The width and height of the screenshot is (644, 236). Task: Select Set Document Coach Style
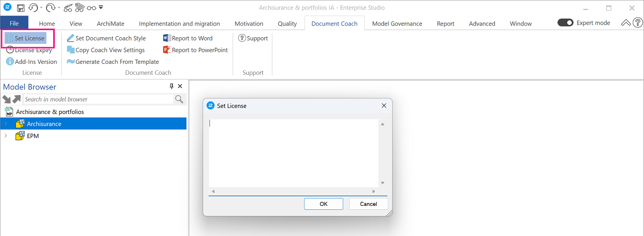tap(106, 38)
